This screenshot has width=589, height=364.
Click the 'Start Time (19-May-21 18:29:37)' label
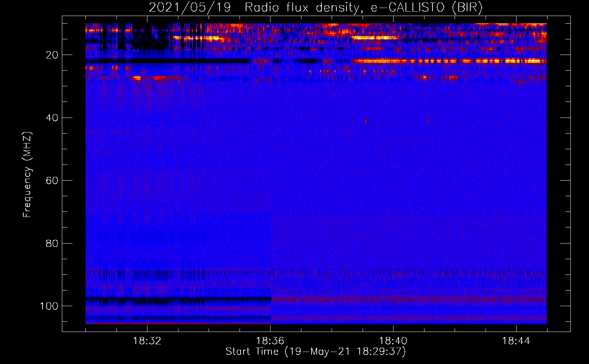click(316, 352)
